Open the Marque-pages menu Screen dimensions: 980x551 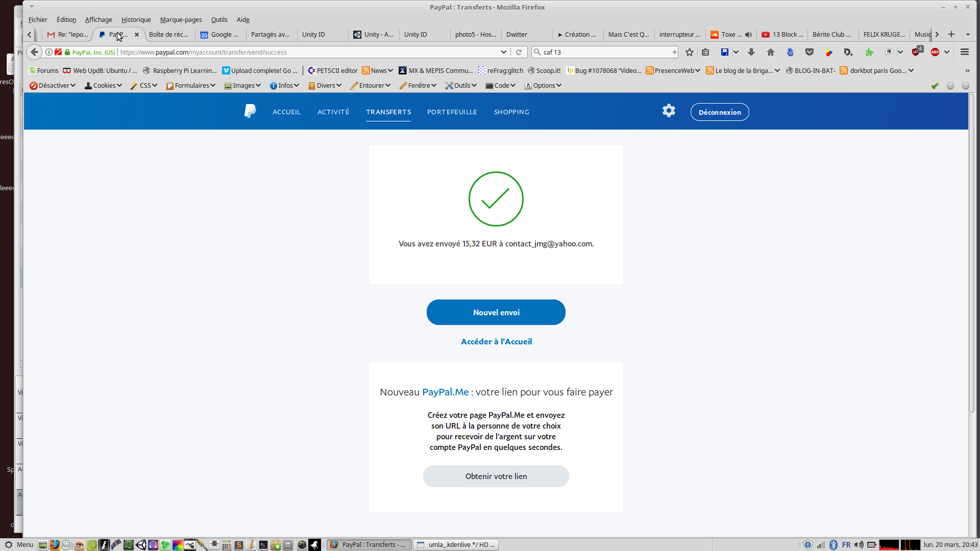181,19
